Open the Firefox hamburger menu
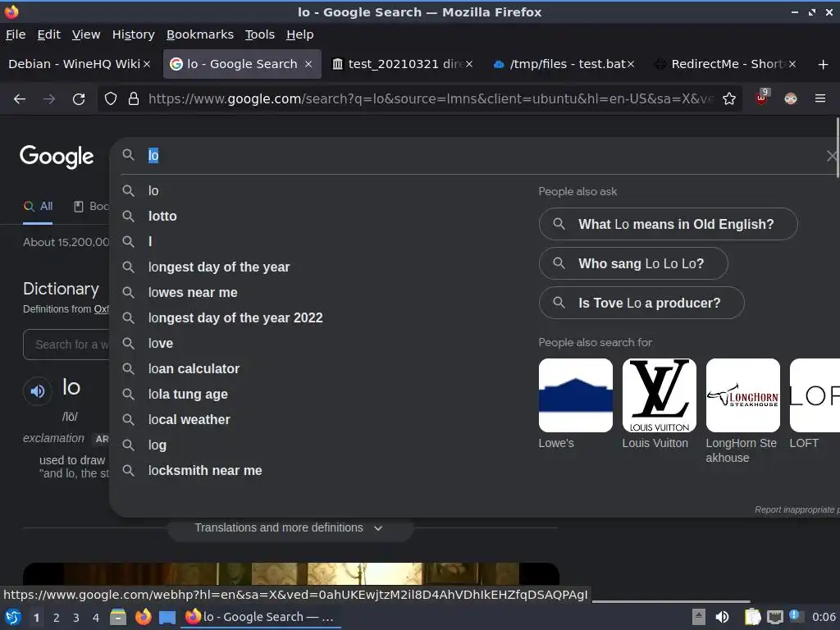The width and height of the screenshot is (840, 630). click(x=820, y=99)
